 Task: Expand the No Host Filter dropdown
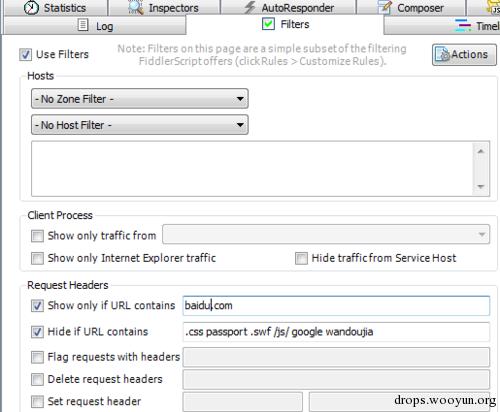pos(140,125)
